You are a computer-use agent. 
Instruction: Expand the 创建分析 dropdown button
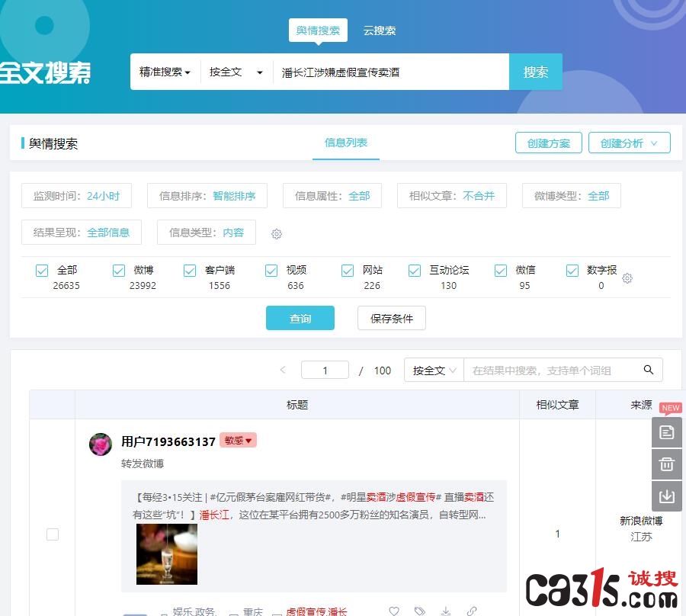[629, 143]
